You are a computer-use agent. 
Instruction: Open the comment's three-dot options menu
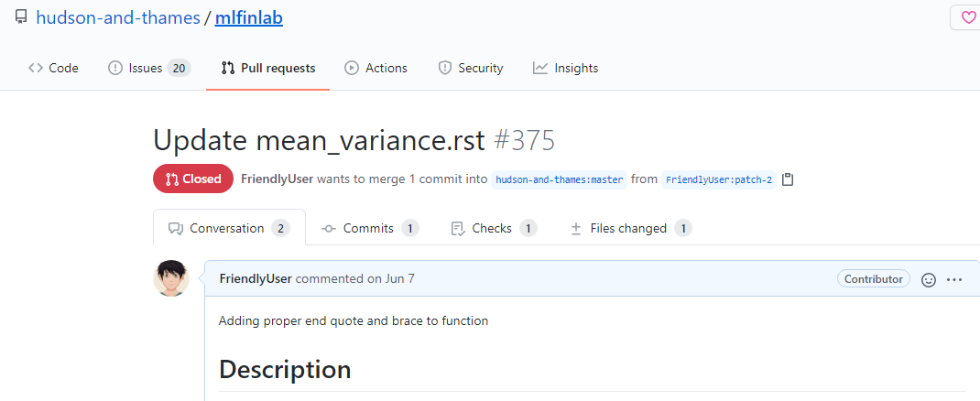(x=954, y=279)
